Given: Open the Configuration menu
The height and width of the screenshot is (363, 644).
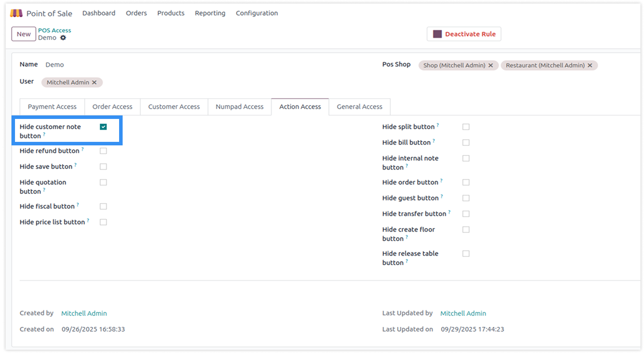Looking at the screenshot, I should click(x=257, y=13).
